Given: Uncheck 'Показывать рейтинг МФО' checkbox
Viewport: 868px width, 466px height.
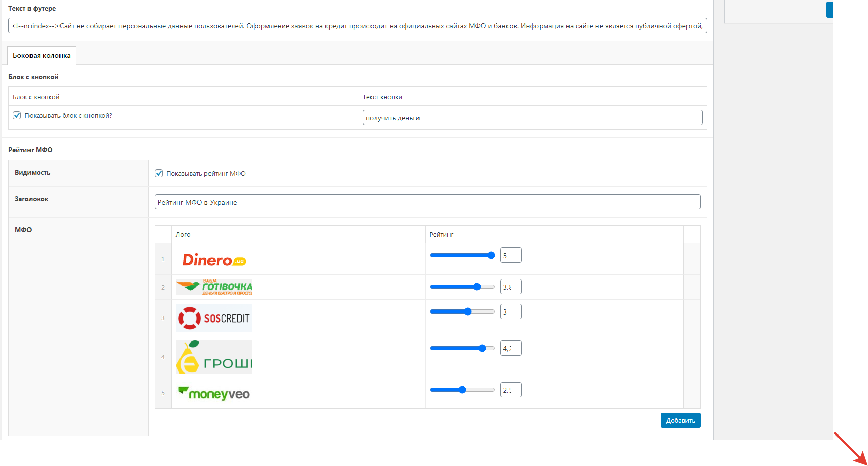Looking at the screenshot, I should tap(159, 174).
